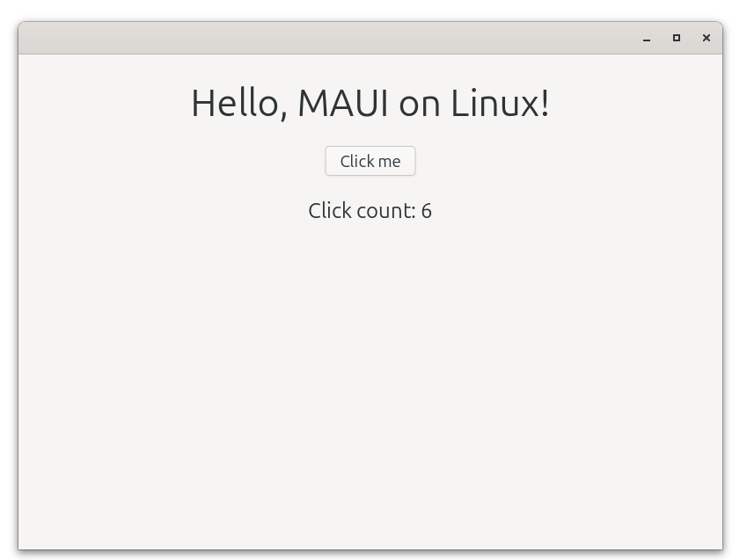Exit the app via the title bar X

point(707,38)
